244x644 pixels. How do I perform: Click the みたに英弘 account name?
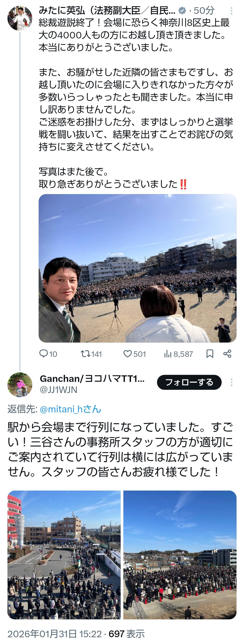tap(107, 10)
